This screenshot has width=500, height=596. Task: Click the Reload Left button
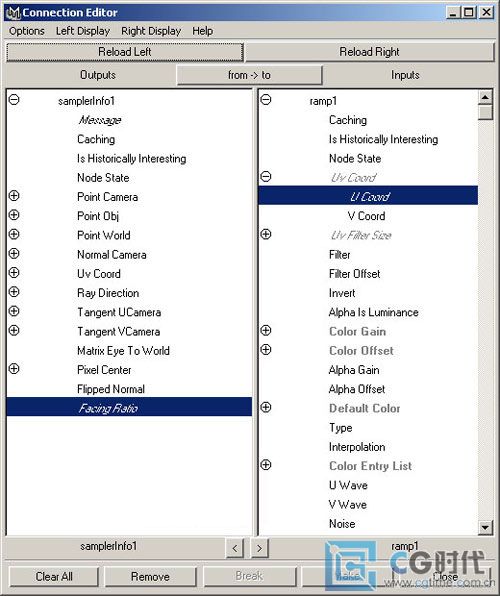click(125, 52)
